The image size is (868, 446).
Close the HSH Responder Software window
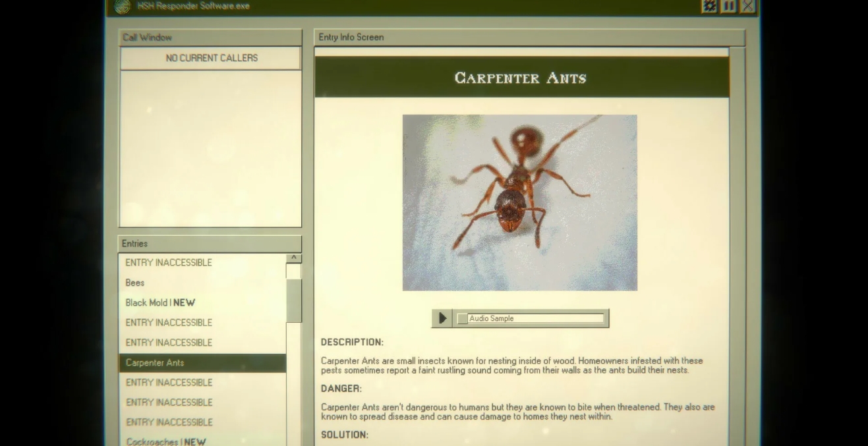pyautogui.click(x=747, y=6)
